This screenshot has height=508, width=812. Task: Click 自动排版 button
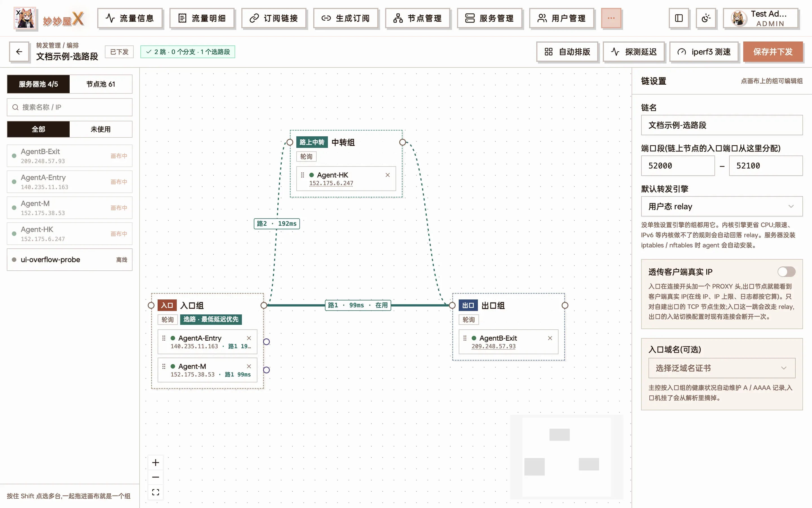pos(567,52)
